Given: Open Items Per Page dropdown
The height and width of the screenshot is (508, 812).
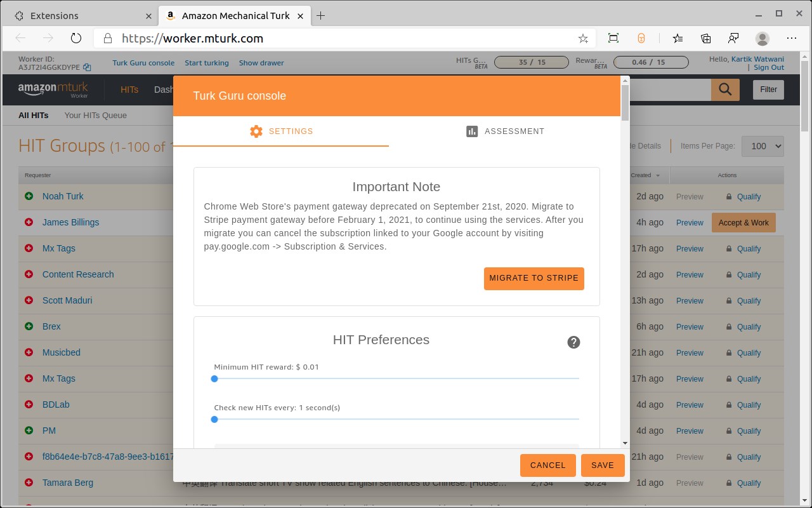Looking at the screenshot, I should click(763, 146).
